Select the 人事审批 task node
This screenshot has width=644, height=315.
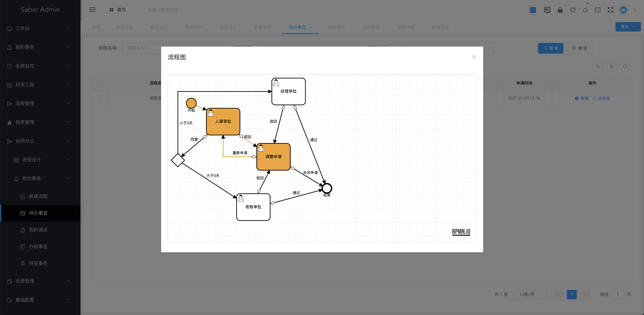point(223,121)
